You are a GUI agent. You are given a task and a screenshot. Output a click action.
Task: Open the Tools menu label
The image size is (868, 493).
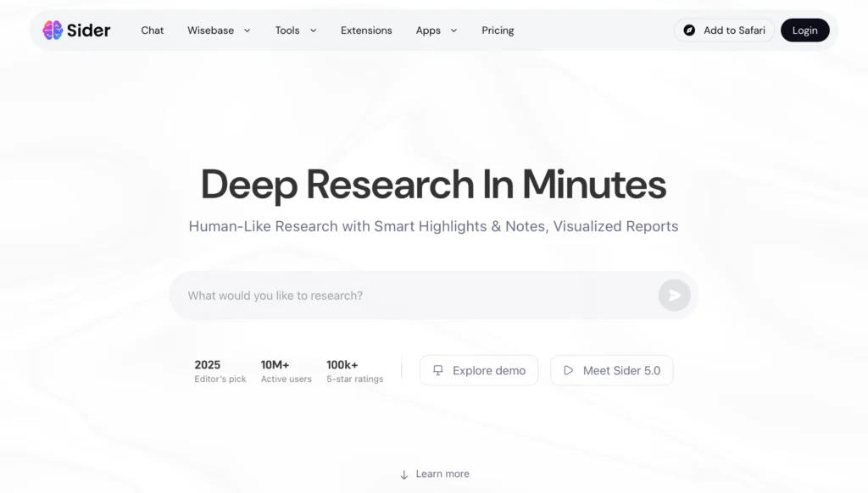[287, 30]
